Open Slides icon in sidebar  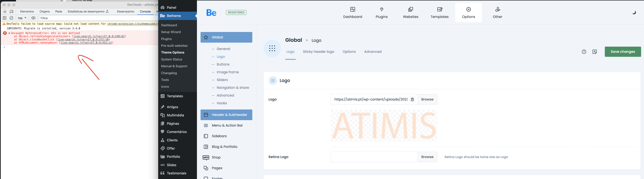[x=162, y=165]
